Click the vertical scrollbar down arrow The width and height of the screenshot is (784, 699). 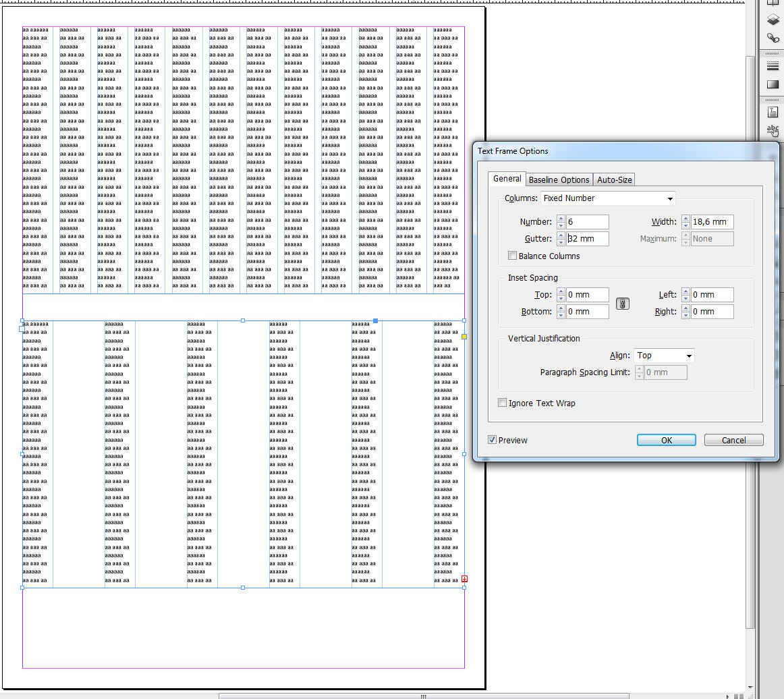click(750, 688)
